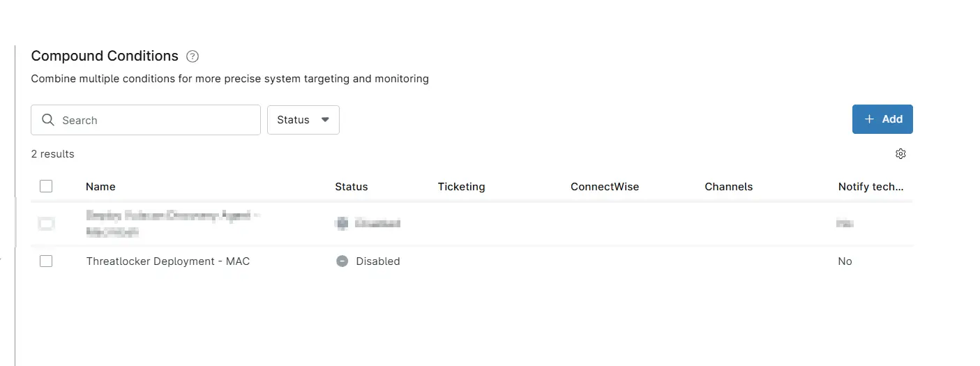
Task: Click the blurred row's status icon
Action: pyautogui.click(x=342, y=223)
